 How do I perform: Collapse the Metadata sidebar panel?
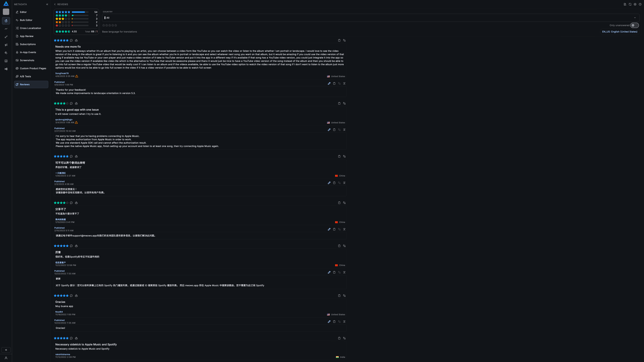tap(47, 4)
